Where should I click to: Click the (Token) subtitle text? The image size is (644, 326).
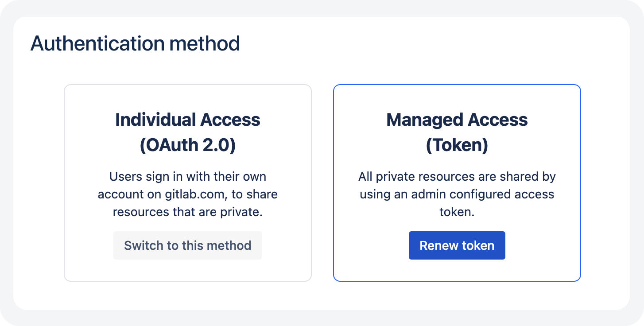pos(457,145)
